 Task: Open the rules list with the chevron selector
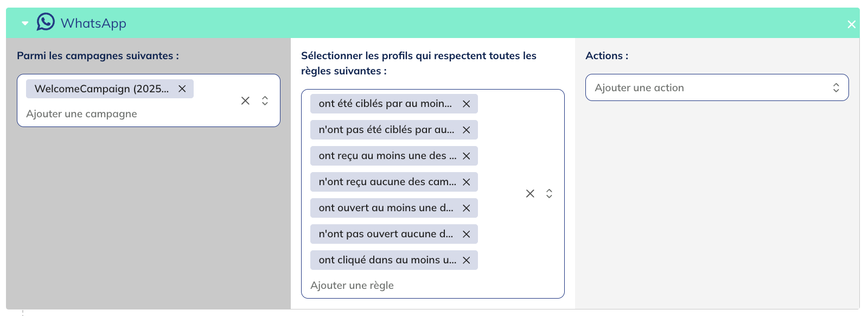coord(550,193)
